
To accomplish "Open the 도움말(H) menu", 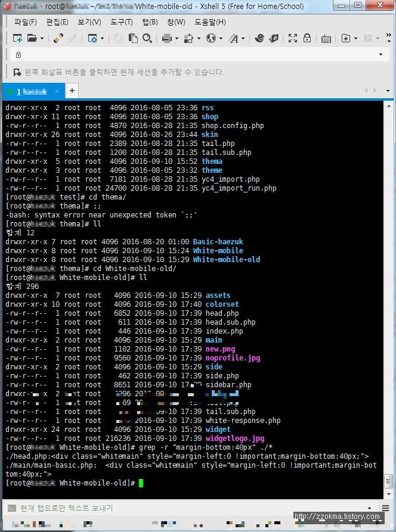I will (210, 22).
